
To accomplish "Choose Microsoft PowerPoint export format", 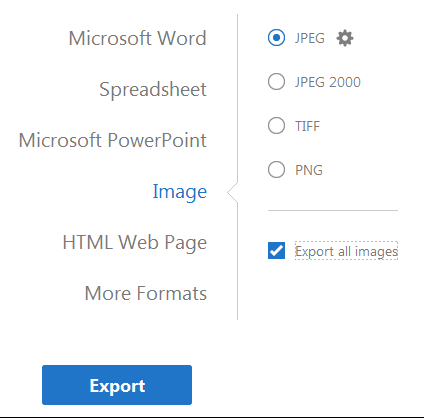I will coord(113,140).
